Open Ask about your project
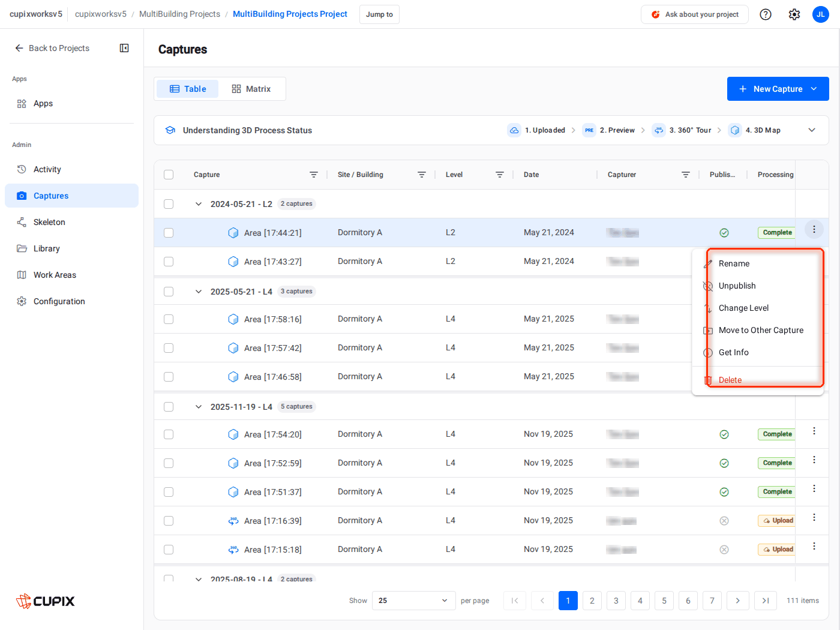840x630 pixels. point(695,14)
